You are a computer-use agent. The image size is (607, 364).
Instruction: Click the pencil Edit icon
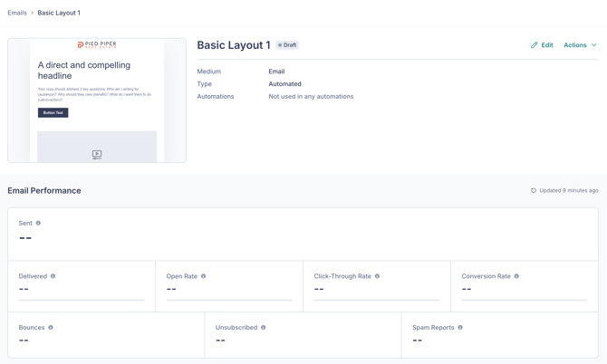535,45
